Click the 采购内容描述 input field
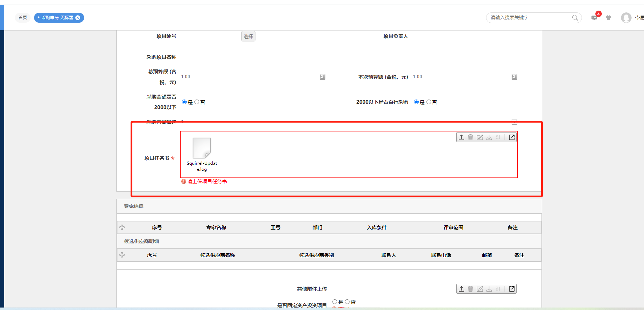Viewport: 644px width, 310px height. (x=345, y=122)
